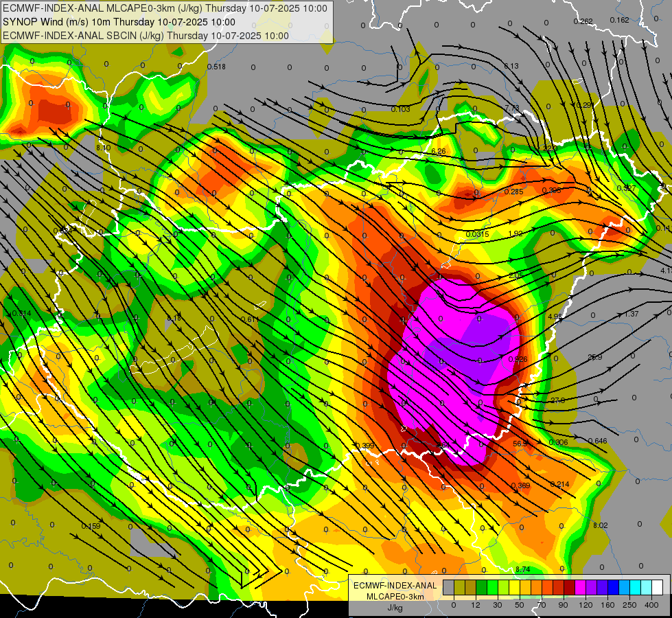Click the map value '0.518'
The height and width of the screenshot is (618, 672).
pyautogui.click(x=216, y=67)
